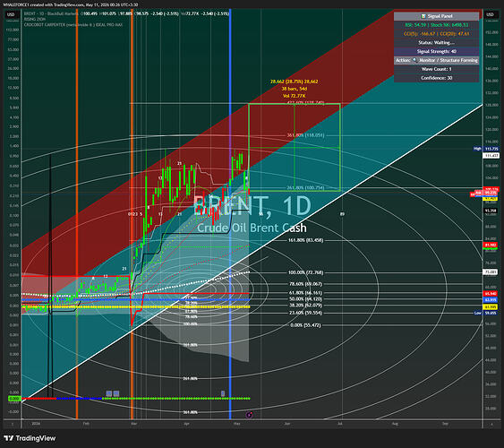This screenshot has height=448, width=504.
Task: Click the A auto-scale button at bottom right
Action: tap(491, 424)
